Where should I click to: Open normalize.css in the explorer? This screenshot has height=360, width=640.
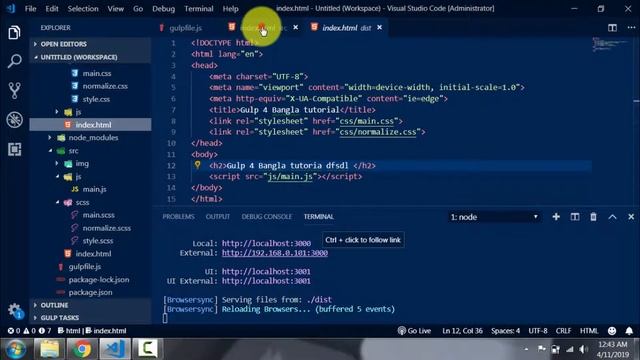tap(105, 86)
